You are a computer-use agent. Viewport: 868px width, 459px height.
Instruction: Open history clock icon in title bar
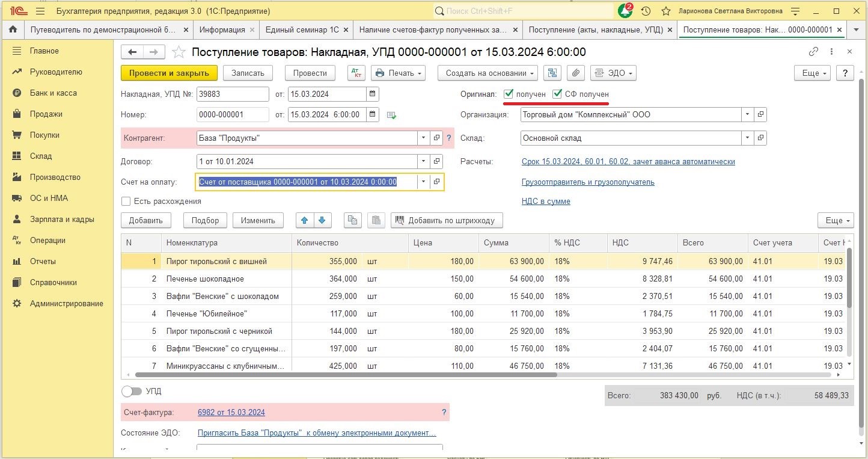point(646,11)
